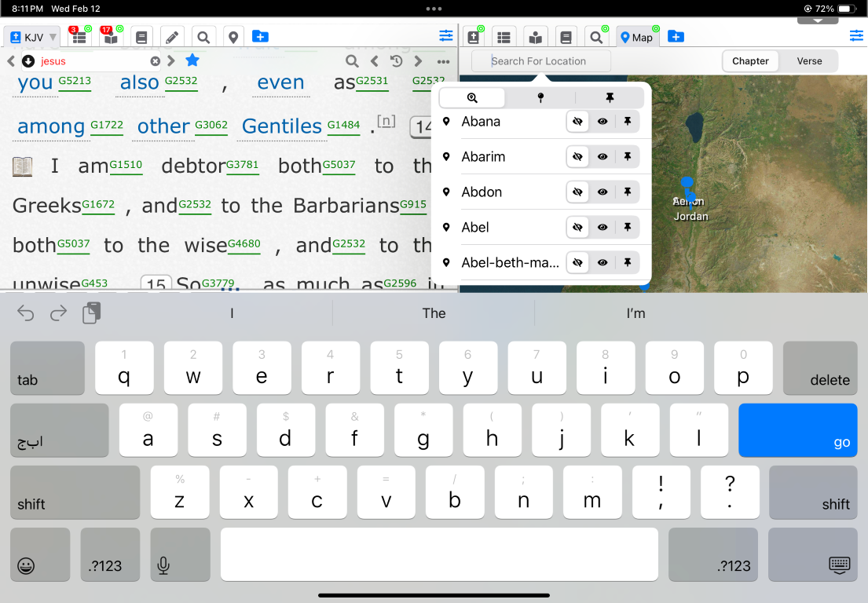Viewport: 868px width, 603px height.
Task: Select the Map tab
Action: [x=636, y=37]
